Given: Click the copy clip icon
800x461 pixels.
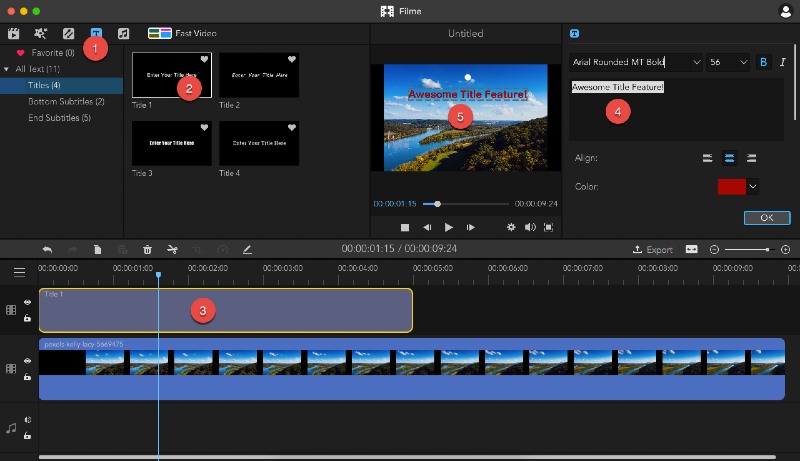Looking at the screenshot, I should (97, 249).
